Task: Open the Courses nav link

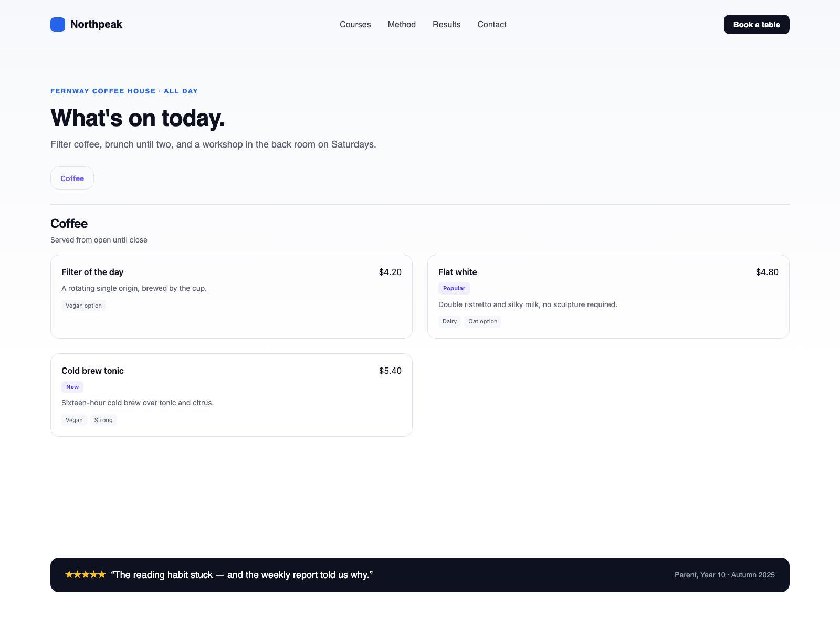Action: coord(355,25)
